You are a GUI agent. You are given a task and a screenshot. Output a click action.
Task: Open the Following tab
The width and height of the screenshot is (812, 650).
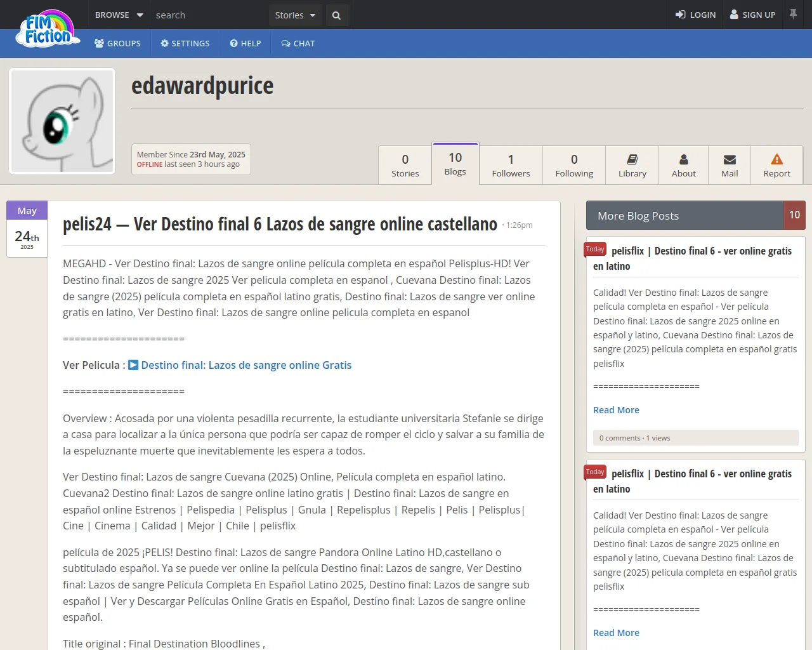click(574, 165)
